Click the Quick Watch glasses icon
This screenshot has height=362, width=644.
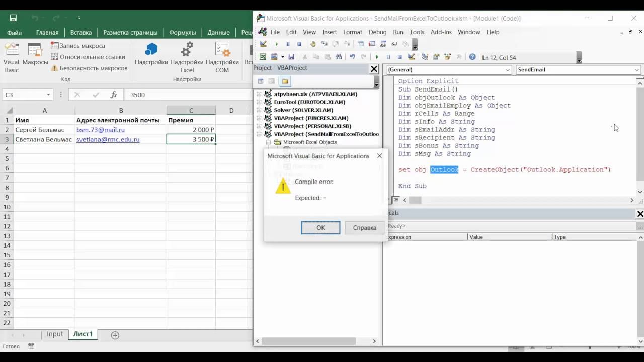394,44
